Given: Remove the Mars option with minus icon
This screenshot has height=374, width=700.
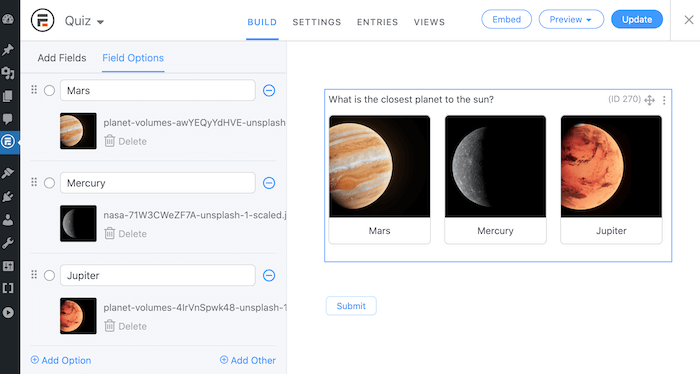Looking at the screenshot, I should click(x=269, y=91).
